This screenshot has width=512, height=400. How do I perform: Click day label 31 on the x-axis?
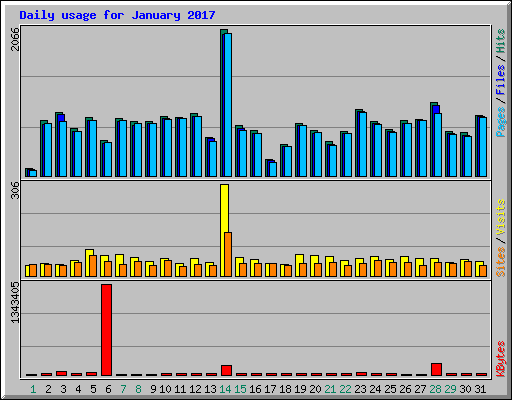coord(480,389)
